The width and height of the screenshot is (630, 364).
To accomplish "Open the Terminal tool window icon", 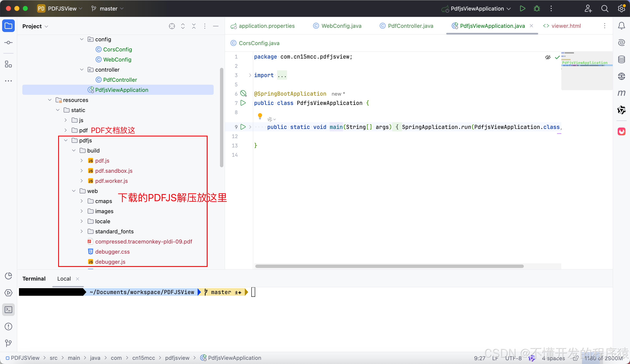I will (8, 310).
